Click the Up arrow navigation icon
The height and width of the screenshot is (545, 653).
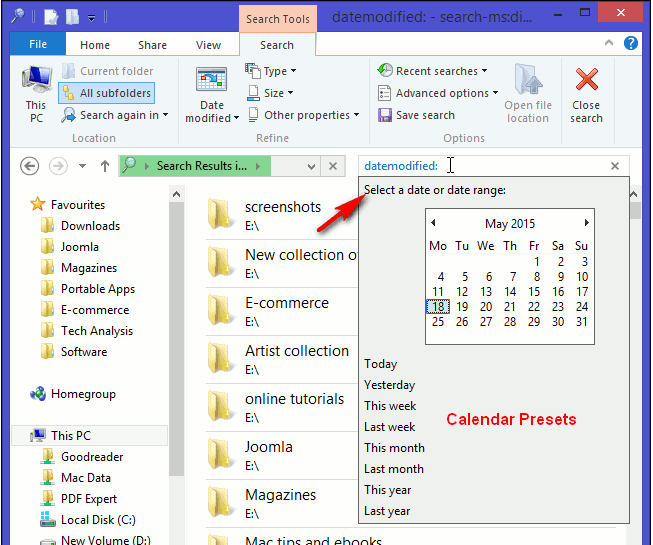(106, 166)
